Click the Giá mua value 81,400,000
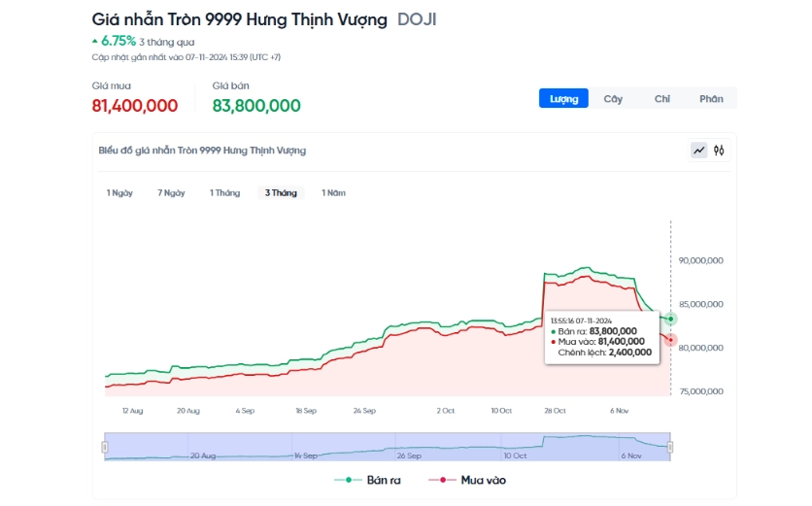 click(x=135, y=106)
